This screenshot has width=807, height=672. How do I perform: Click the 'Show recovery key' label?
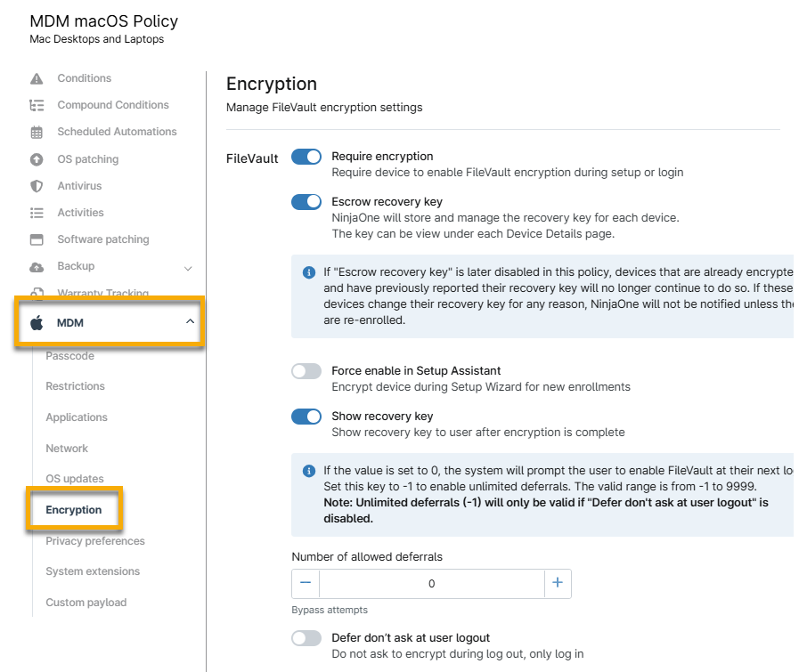tap(382, 416)
